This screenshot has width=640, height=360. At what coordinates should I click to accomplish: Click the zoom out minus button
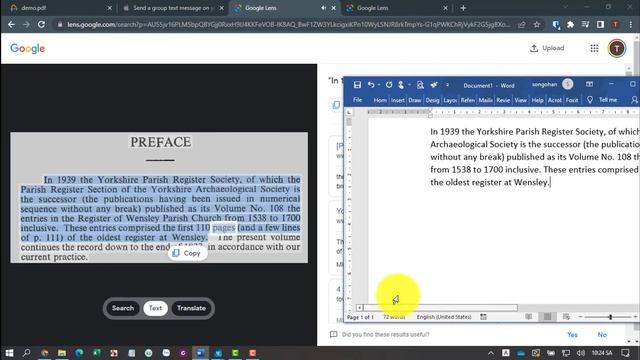tap(580, 317)
